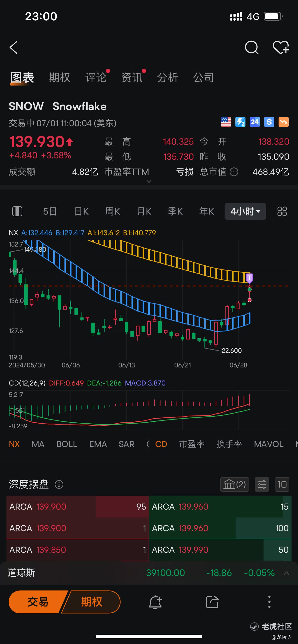Open depth book filter settings icon
The image size is (298, 644).
[x=262, y=484]
